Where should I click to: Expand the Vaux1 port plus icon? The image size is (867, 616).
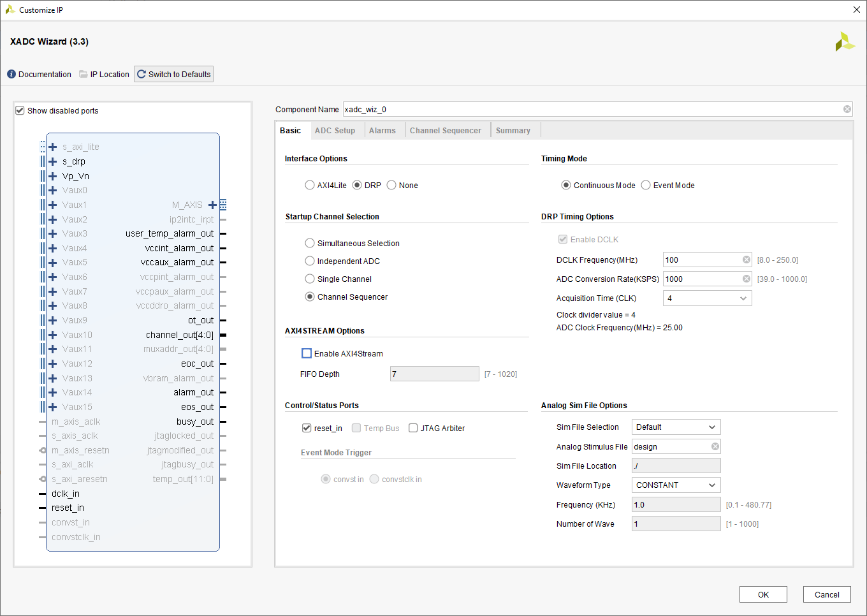click(x=53, y=205)
